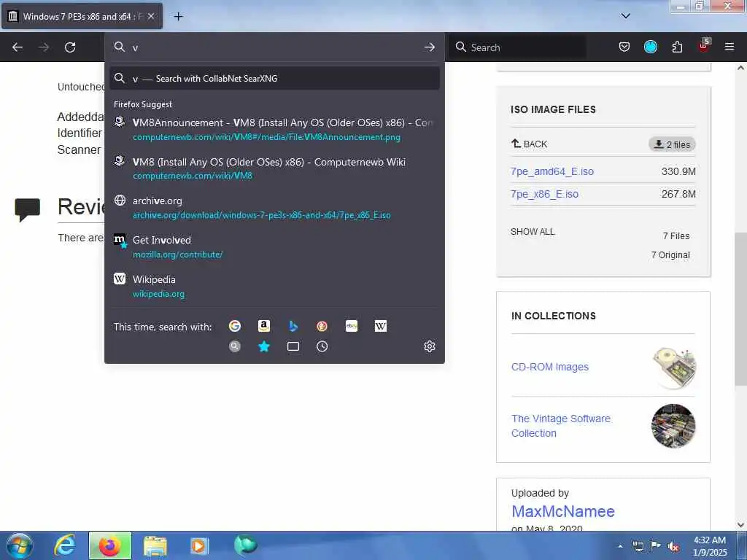Open The Vintage Software Collection link

(561, 426)
